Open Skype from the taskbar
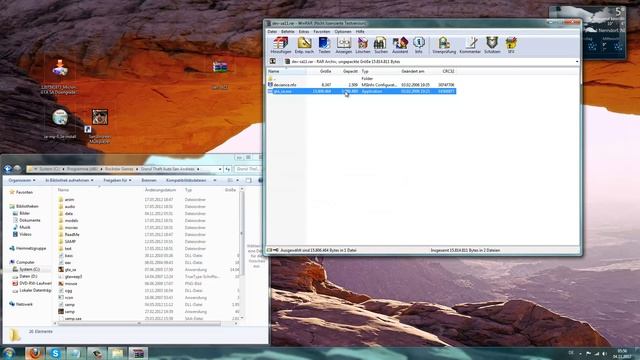The height and width of the screenshot is (360, 640). click(55, 353)
